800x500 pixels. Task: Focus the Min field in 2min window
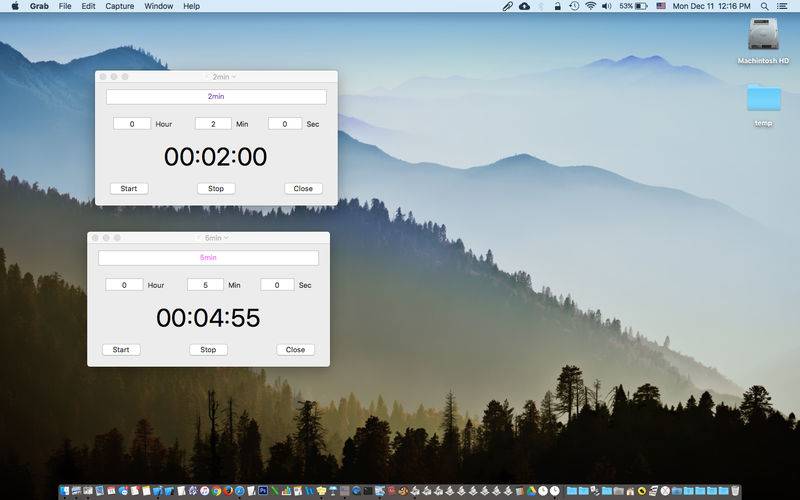[213, 124]
